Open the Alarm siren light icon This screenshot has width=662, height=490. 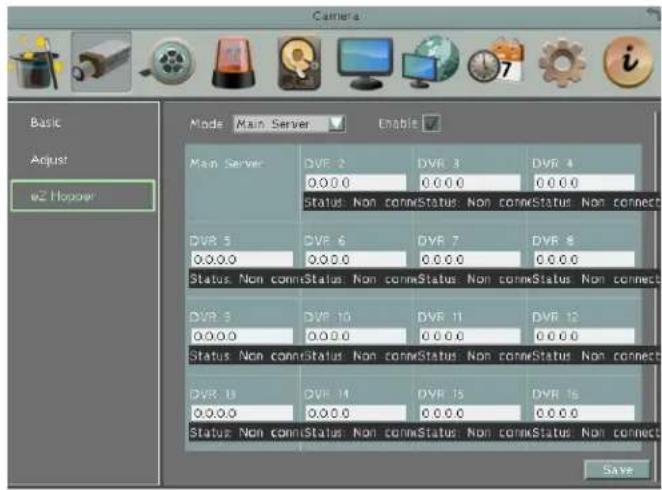coord(233,63)
